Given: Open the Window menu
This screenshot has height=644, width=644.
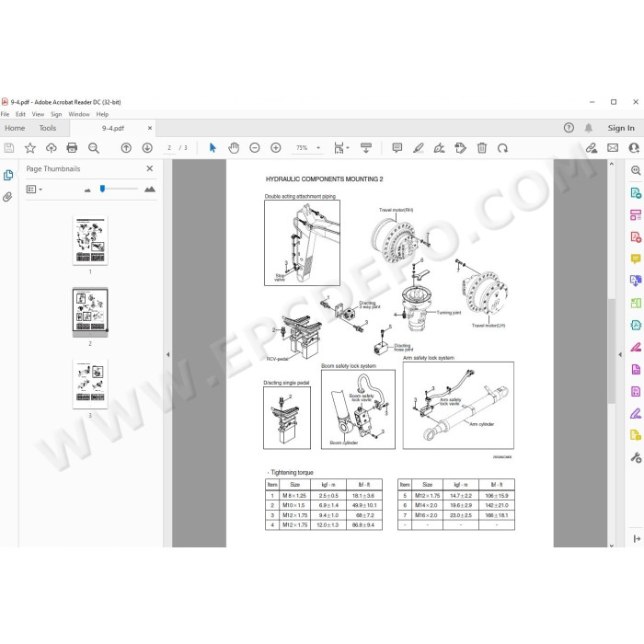Looking at the screenshot, I should pyautogui.click(x=79, y=114).
